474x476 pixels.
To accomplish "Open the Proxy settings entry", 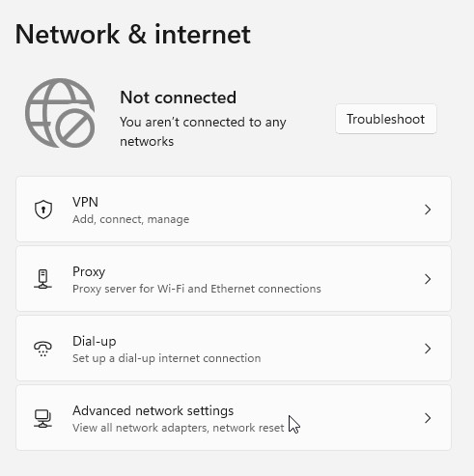I will pos(234,279).
